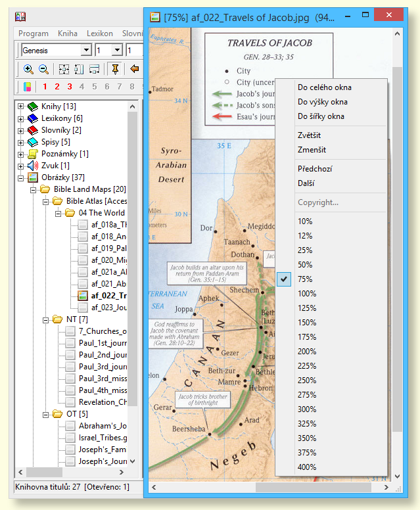The height and width of the screenshot is (510, 420).
Task: Click the red number 2 toolbar button
Action: point(57,87)
